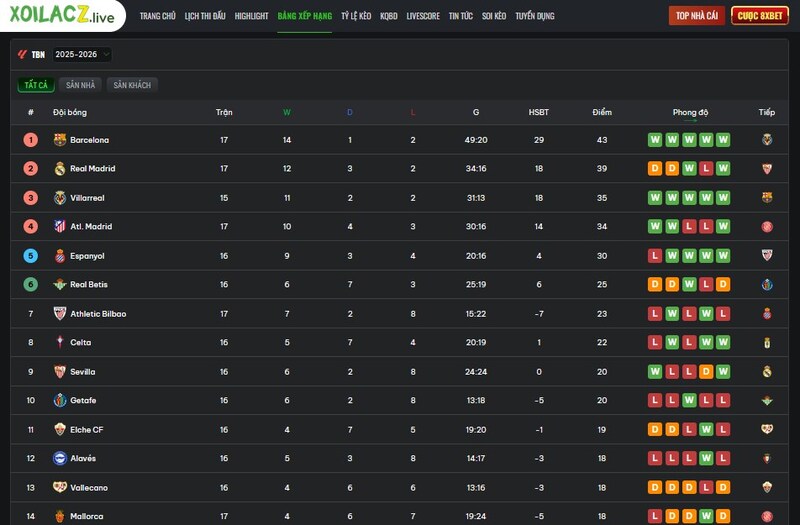Click the Athletic Bilbao team logo
Viewport: 800px width, 525px height.
[60, 314]
